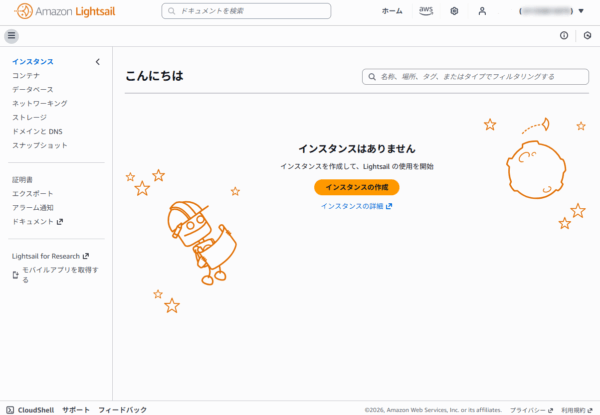The image size is (600, 415).
Task: Click the インスタンスはありません heading
Action: (357, 148)
